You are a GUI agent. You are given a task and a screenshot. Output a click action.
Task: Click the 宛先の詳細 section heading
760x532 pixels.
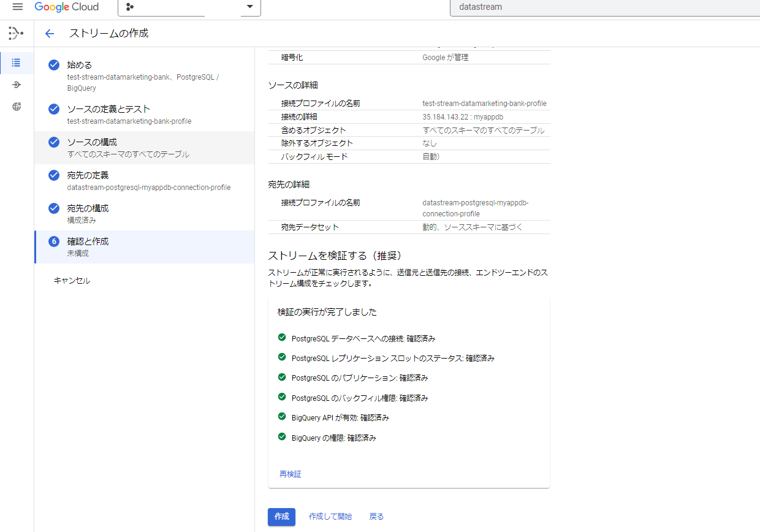click(289, 184)
